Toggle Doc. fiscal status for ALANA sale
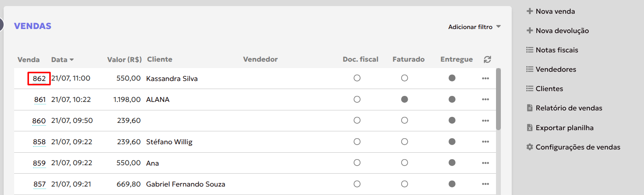The image size is (644, 195). (357, 100)
